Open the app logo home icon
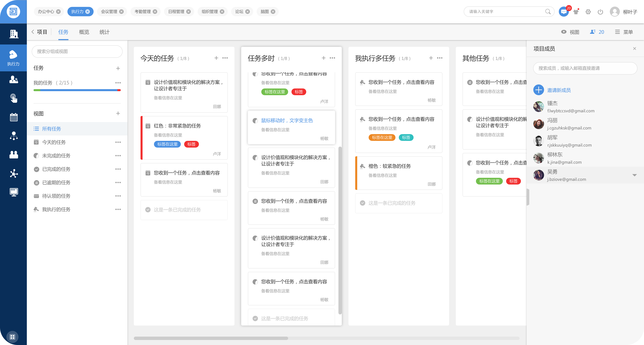The height and width of the screenshot is (345, 644). click(13, 12)
